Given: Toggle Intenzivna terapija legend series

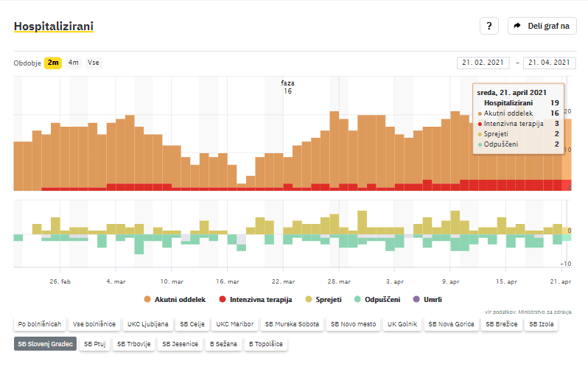Looking at the screenshot, I should 256,300.
